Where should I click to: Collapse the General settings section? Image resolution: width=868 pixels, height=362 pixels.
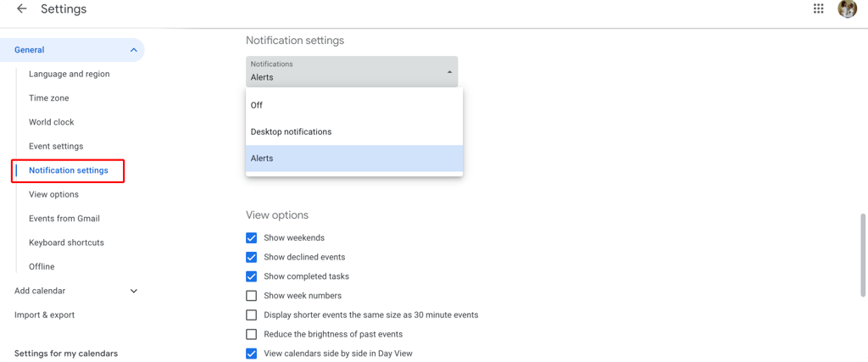pos(133,50)
